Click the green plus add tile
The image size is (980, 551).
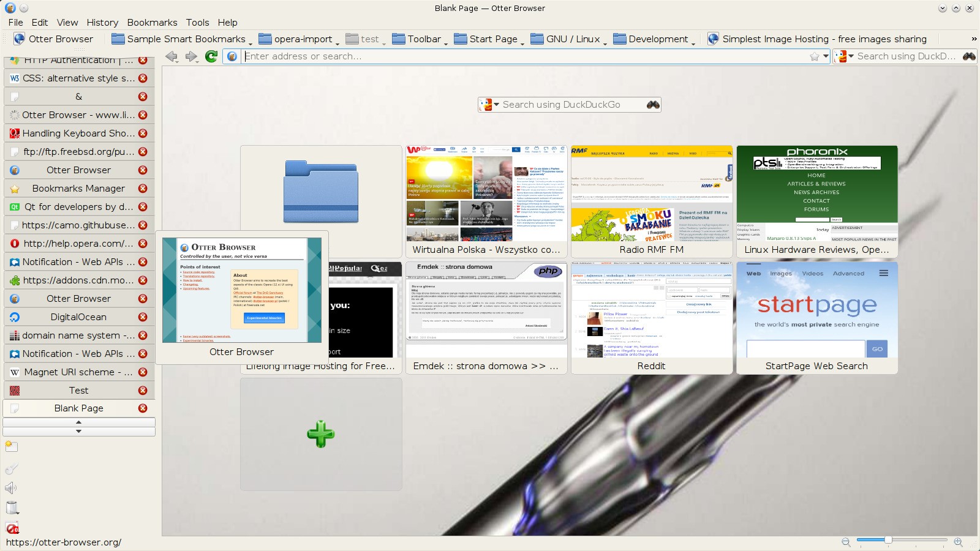tap(321, 434)
